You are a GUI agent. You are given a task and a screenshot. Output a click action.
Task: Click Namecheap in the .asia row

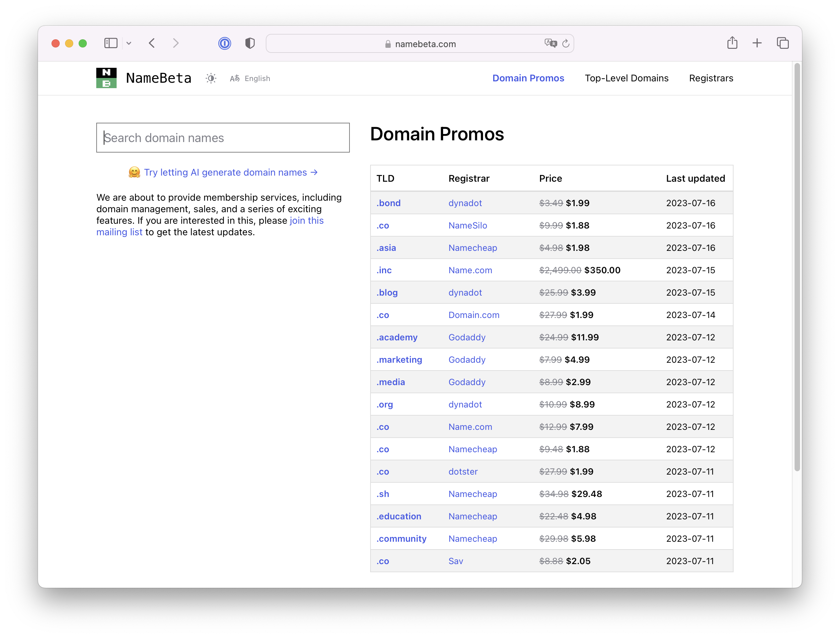[x=473, y=248]
